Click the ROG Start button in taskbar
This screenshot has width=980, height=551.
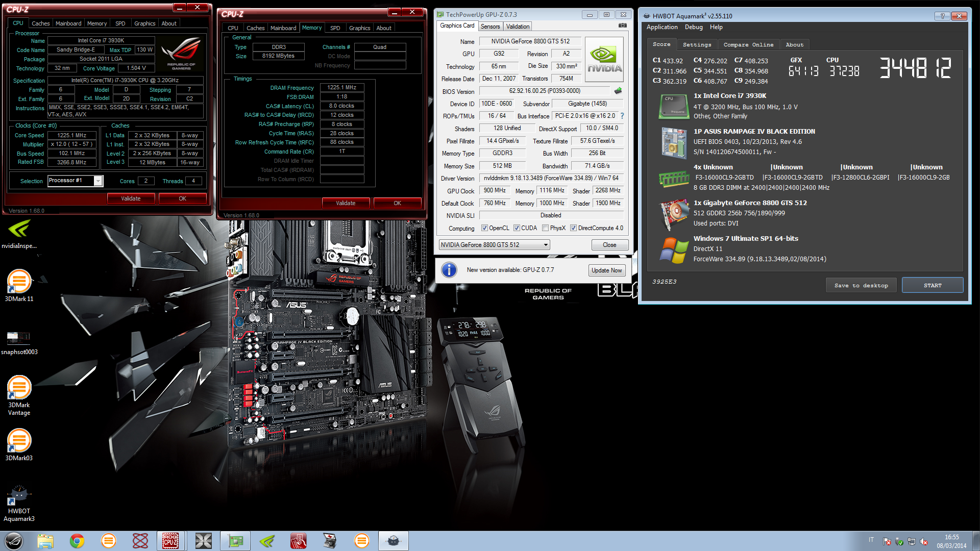click(14, 541)
